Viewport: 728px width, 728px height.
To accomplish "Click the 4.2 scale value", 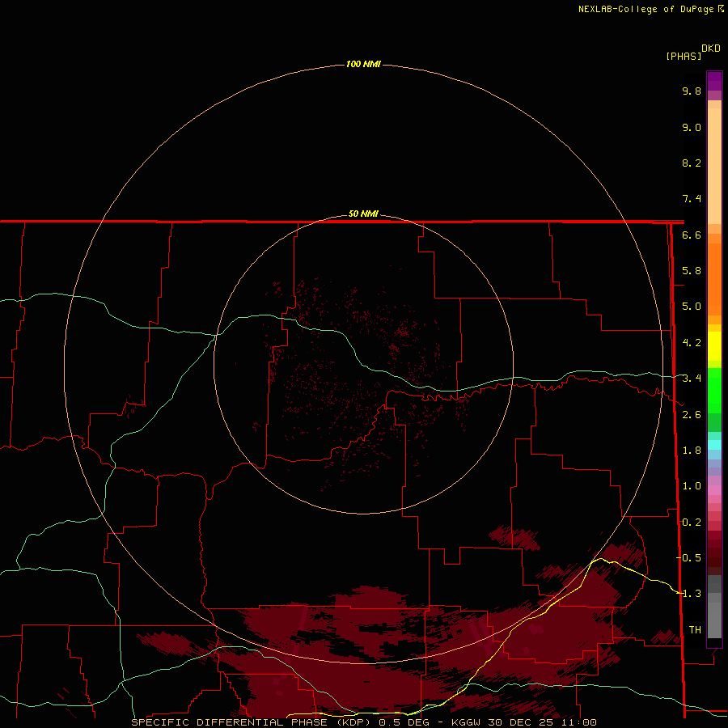I will click(x=692, y=343).
